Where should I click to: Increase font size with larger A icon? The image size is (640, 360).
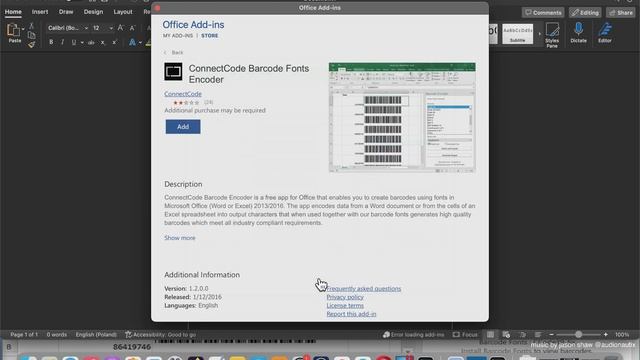(x=120, y=28)
